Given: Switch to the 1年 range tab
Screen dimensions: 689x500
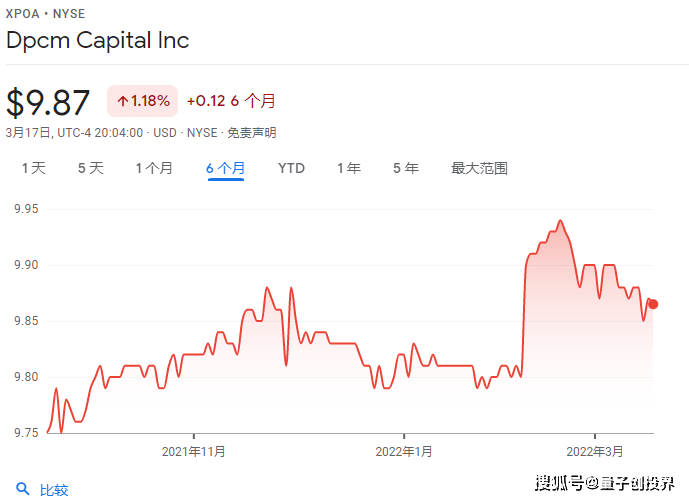Looking at the screenshot, I should pos(349,168).
